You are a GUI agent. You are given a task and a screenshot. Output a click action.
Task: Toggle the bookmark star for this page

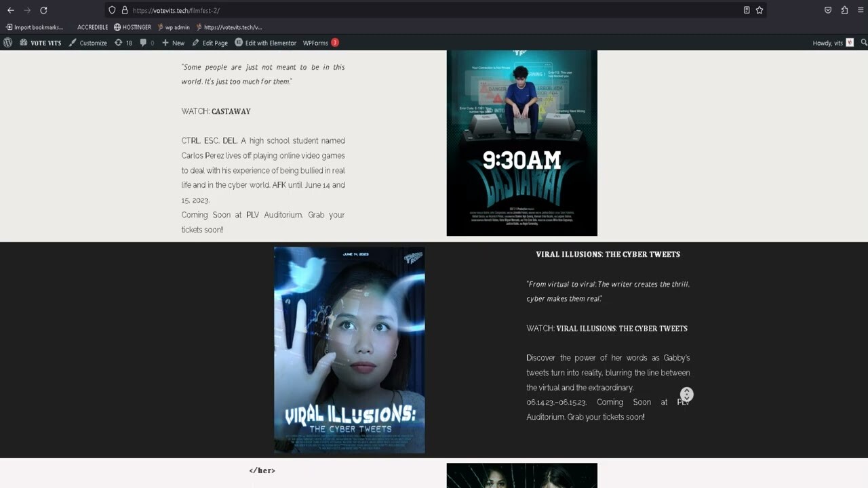tap(761, 10)
